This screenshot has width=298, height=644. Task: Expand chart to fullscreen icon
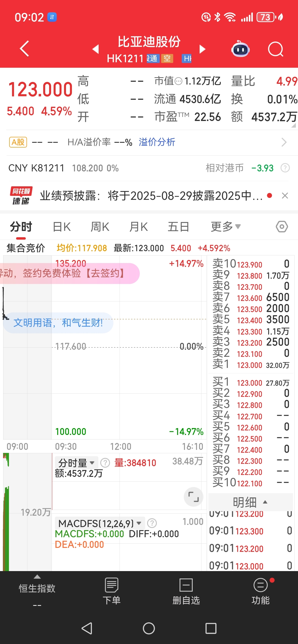coord(193,497)
